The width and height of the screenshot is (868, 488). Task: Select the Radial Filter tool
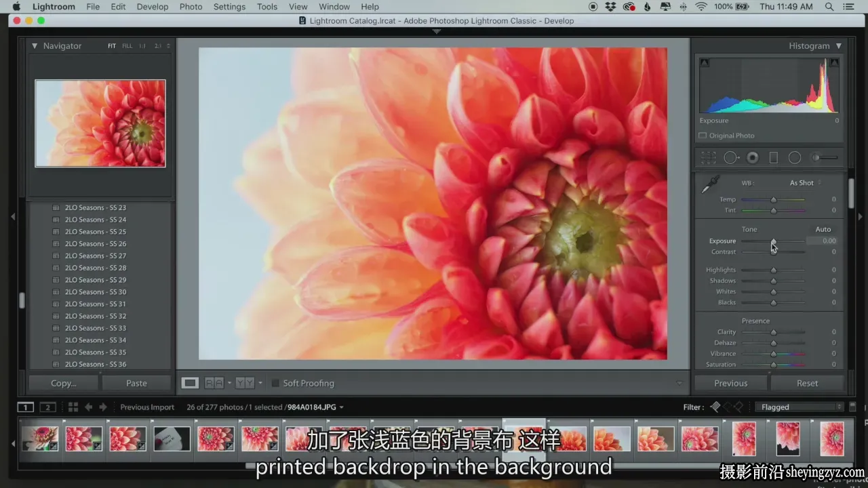click(x=795, y=157)
